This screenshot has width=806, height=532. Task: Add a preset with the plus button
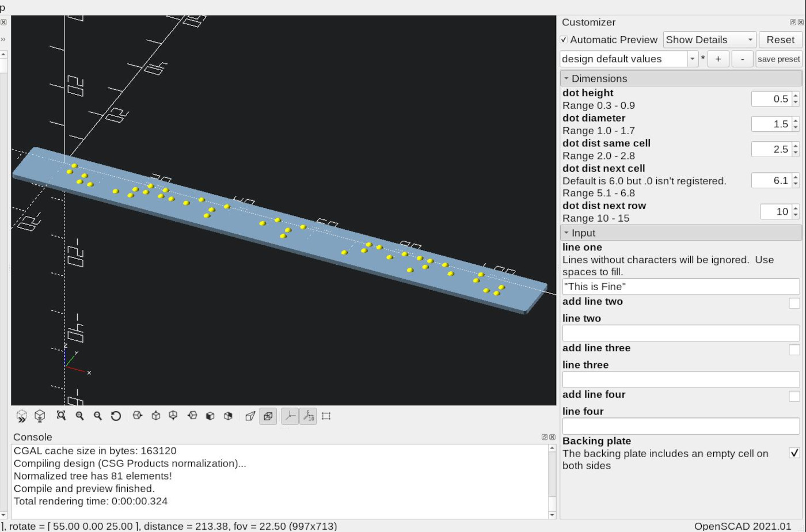tap(718, 59)
